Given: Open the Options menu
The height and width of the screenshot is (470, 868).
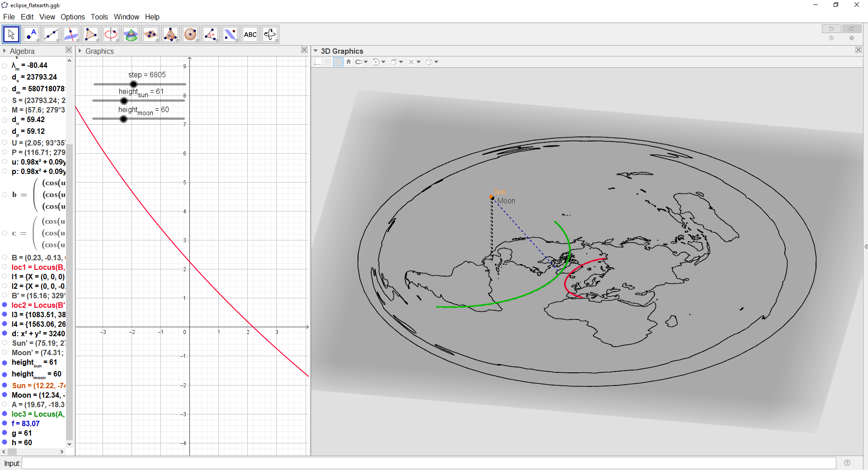Looking at the screenshot, I should click(73, 17).
